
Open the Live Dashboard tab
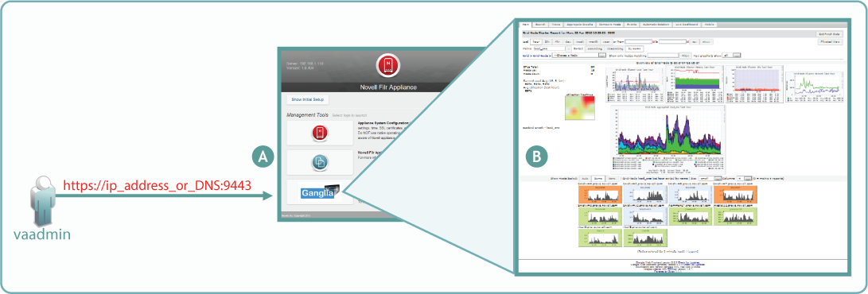click(x=686, y=25)
